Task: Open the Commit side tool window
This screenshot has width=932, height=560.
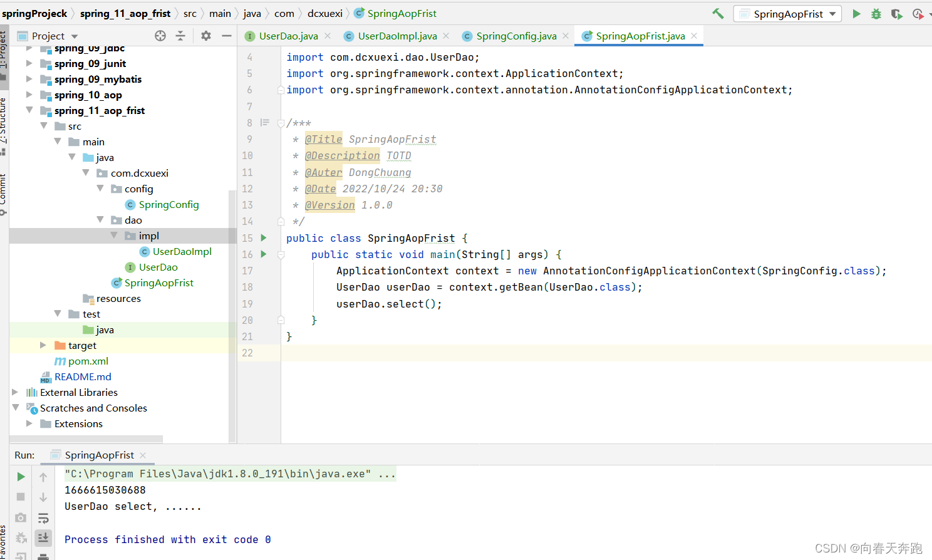Action: coord(4,194)
